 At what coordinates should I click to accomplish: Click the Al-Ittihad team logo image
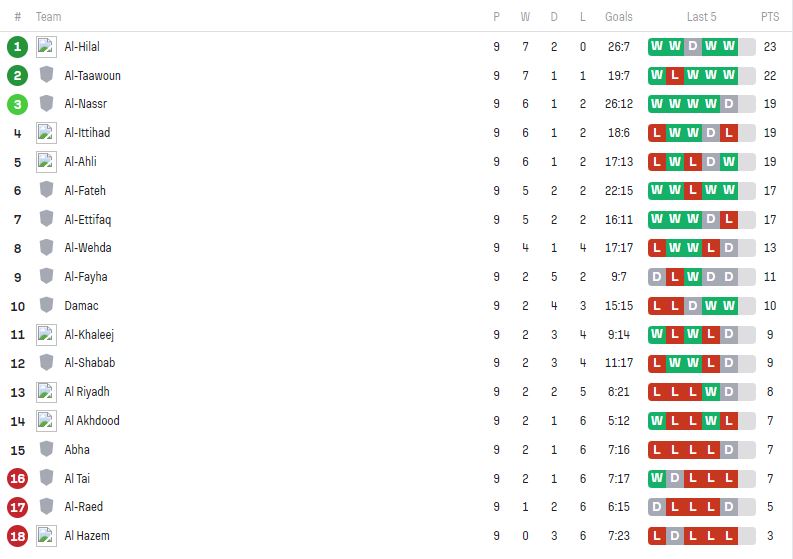(46, 133)
